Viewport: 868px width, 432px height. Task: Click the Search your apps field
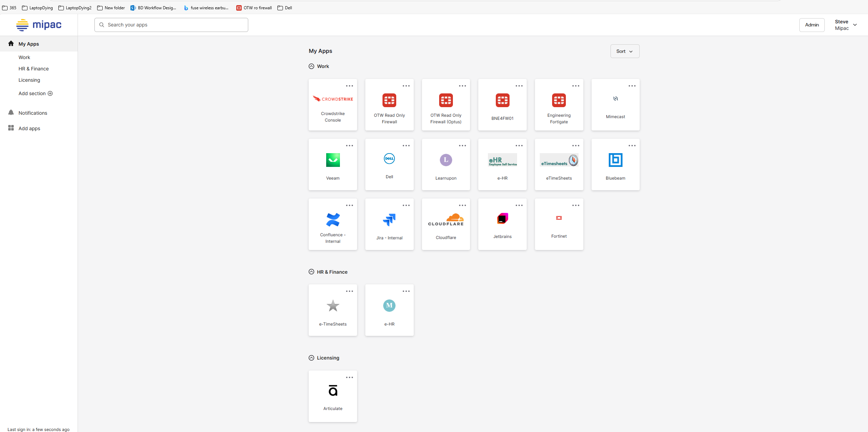[x=171, y=25]
